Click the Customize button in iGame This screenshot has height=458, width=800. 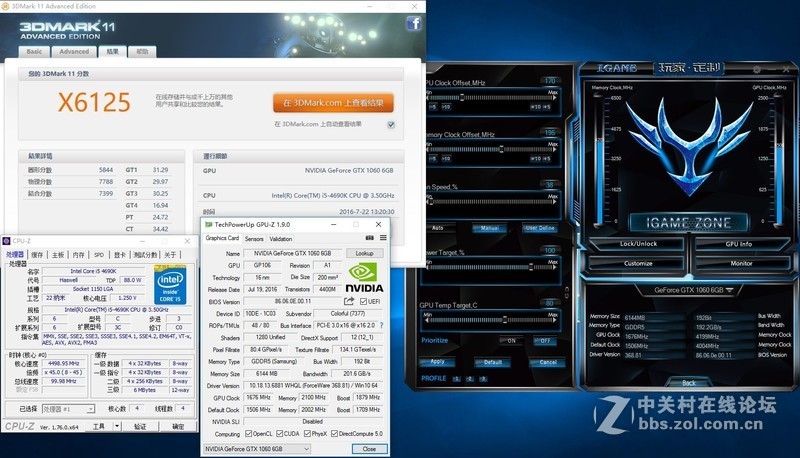tap(638, 263)
